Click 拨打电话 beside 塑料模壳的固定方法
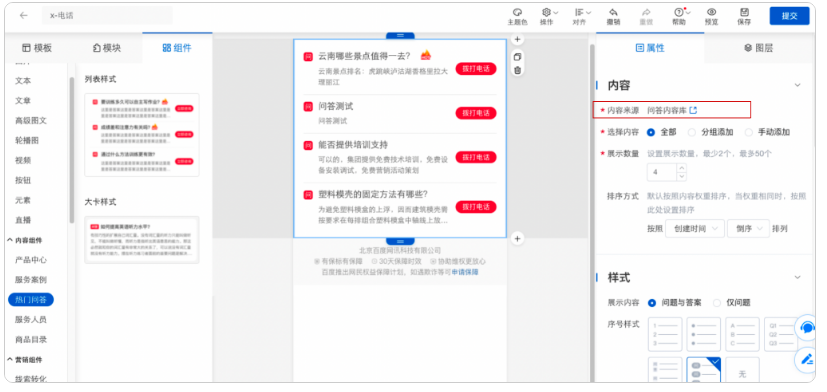The width and height of the screenshot is (827, 392). click(476, 206)
